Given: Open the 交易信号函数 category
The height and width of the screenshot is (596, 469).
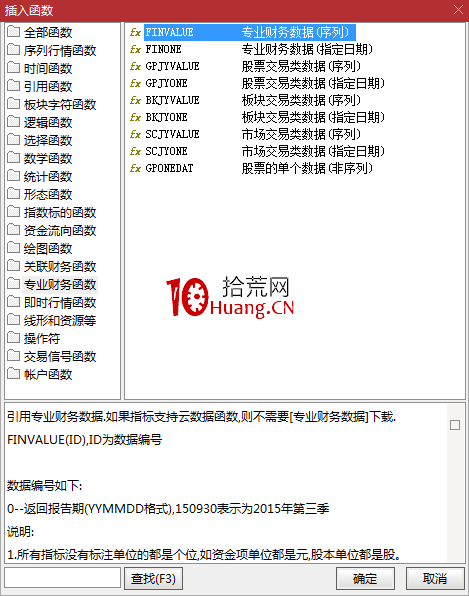Looking at the screenshot, I should click(60, 357).
